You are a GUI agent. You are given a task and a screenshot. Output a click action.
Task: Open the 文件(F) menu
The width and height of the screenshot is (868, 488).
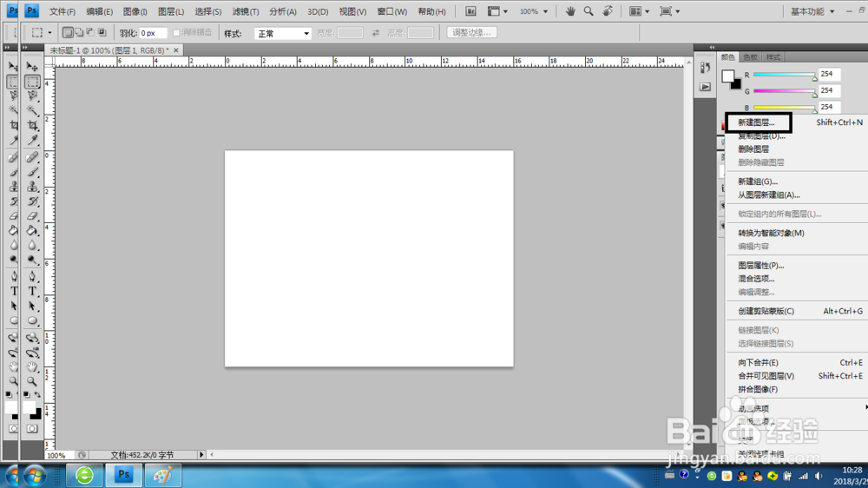coord(62,11)
